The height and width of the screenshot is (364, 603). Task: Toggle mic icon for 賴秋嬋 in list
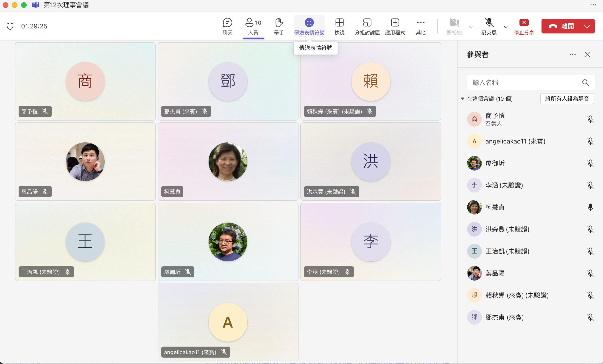tap(591, 295)
